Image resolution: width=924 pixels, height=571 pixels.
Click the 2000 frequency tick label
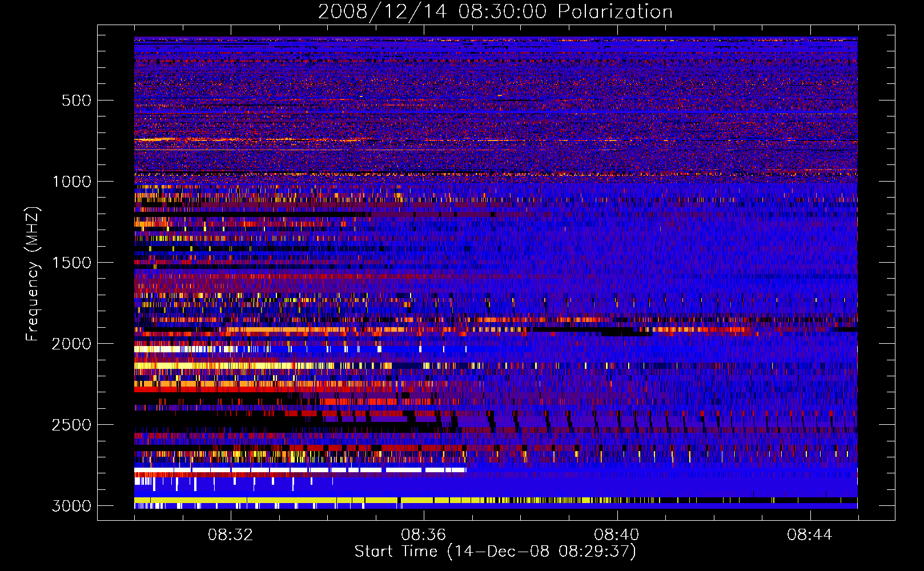coord(71,344)
